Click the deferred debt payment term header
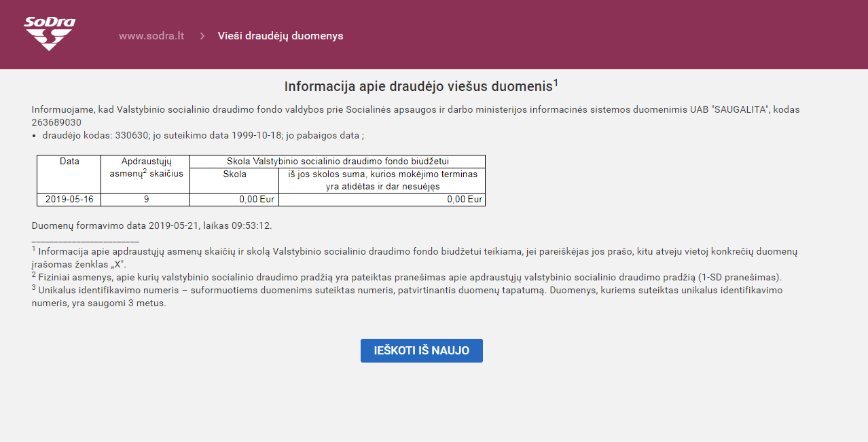Image resolution: width=868 pixels, height=442 pixels. tap(382, 181)
